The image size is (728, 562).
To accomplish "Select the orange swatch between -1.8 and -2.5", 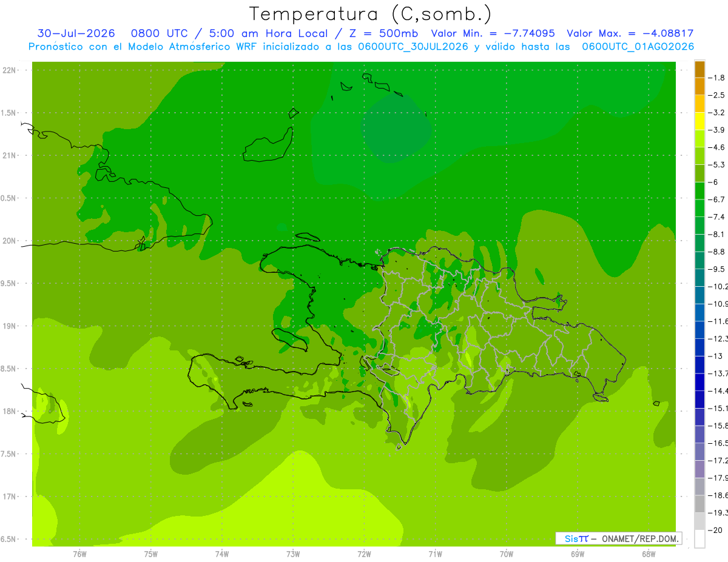I will click(699, 87).
